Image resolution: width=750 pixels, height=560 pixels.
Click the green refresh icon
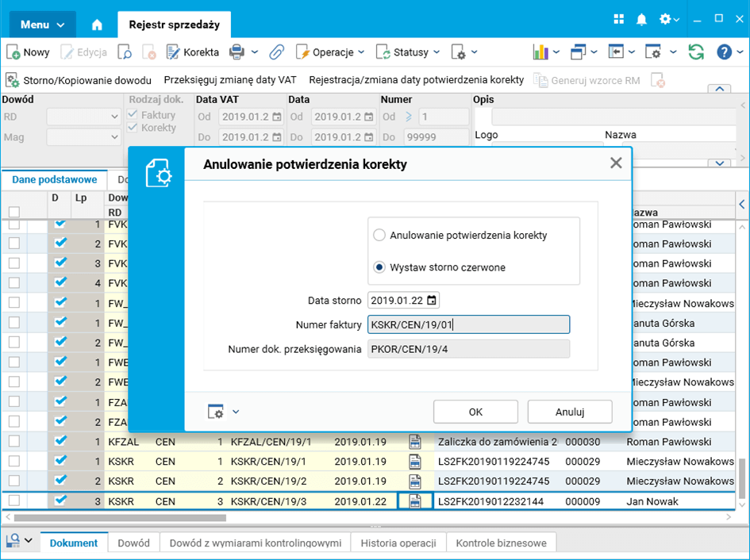tap(696, 52)
